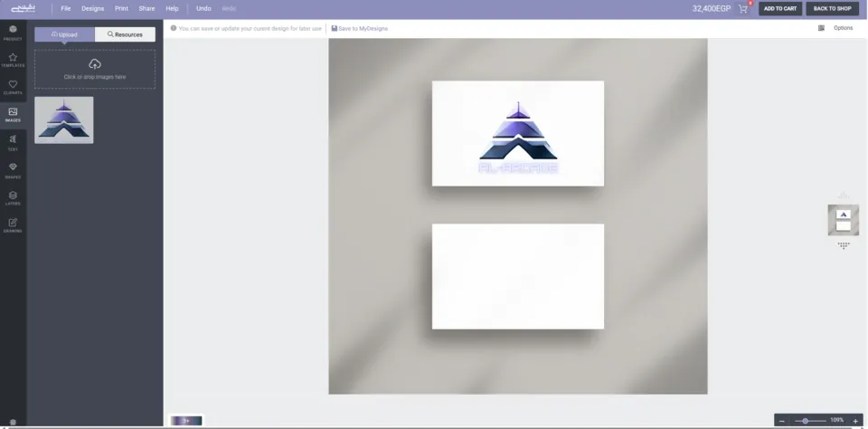Switch to the Upload tab

click(65, 34)
